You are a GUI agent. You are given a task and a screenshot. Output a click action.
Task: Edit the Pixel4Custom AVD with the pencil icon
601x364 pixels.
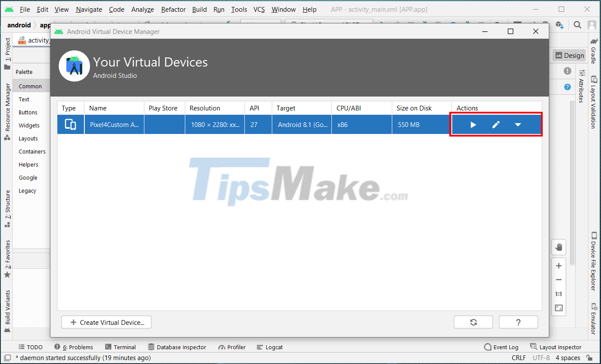pos(496,124)
